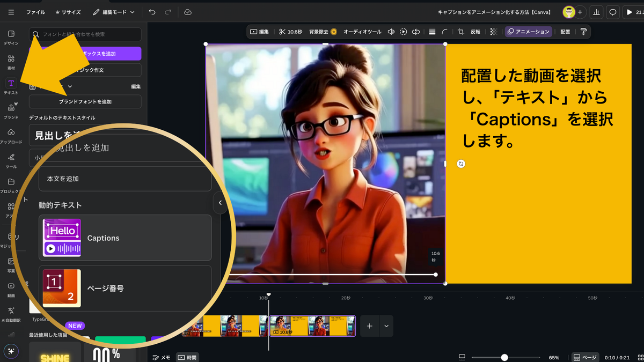Select the Captions dynamic text option
Screen dimensions: 644x362
point(125,238)
